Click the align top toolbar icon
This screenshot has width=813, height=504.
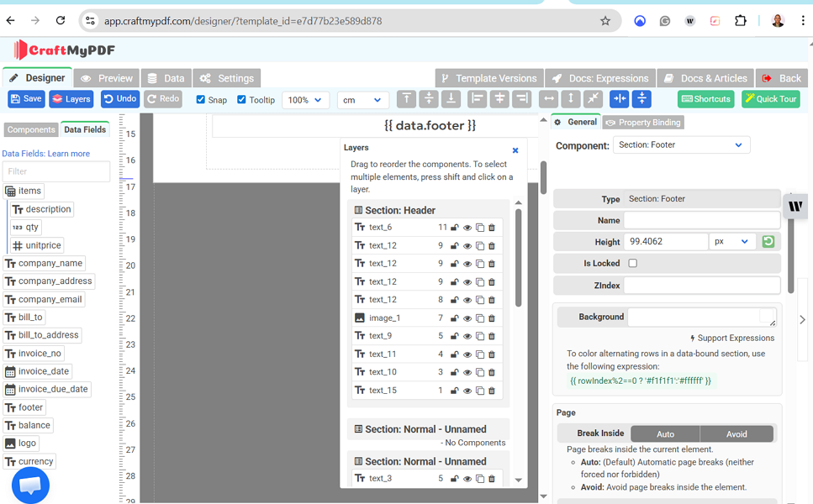tap(406, 99)
